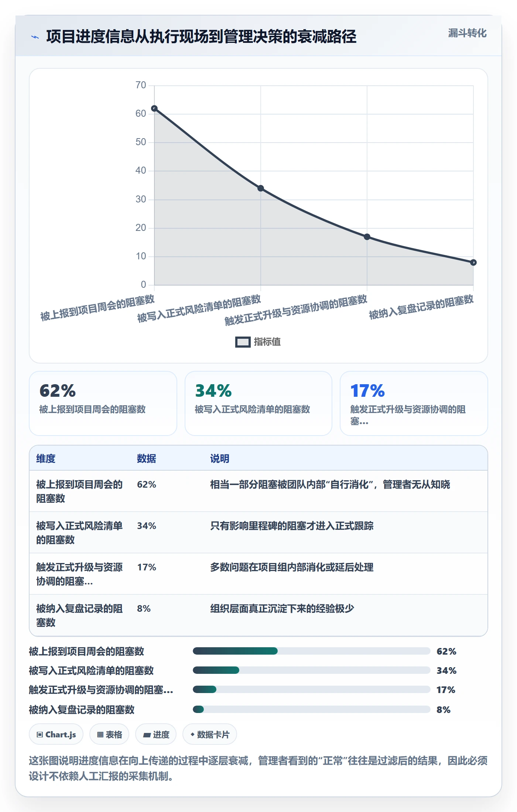Click the summary paragraph at the bottom

point(258,768)
